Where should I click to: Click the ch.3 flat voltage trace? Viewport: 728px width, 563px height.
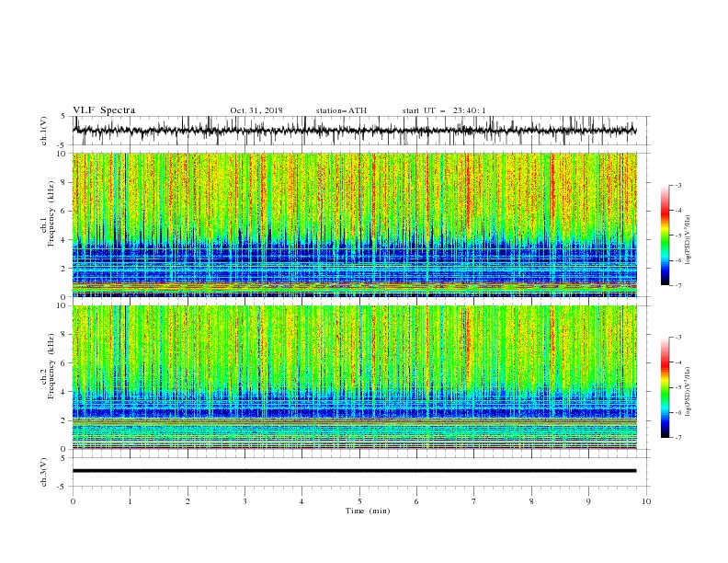tap(354, 471)
